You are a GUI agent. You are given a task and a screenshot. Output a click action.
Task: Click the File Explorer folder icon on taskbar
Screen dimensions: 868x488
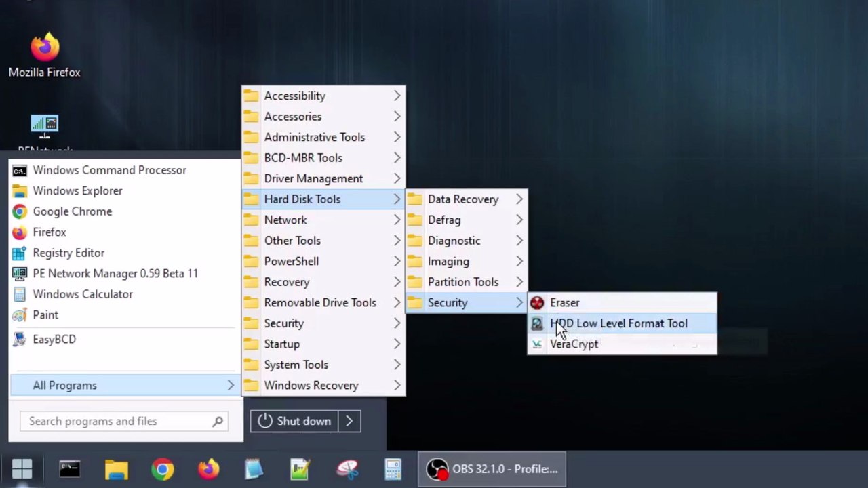click(116, 469)
